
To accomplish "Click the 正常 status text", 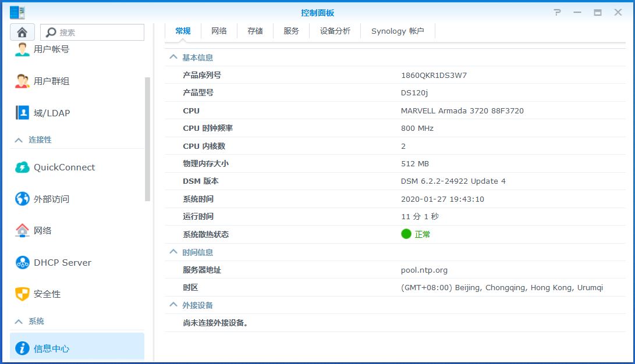I will (423, 234).
